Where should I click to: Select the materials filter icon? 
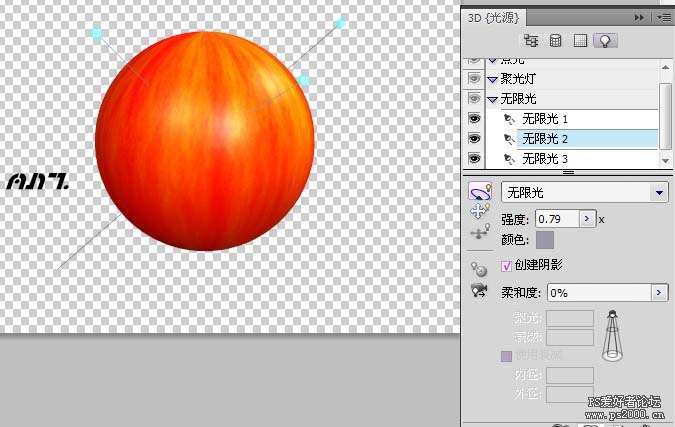(x=580, y=41)
